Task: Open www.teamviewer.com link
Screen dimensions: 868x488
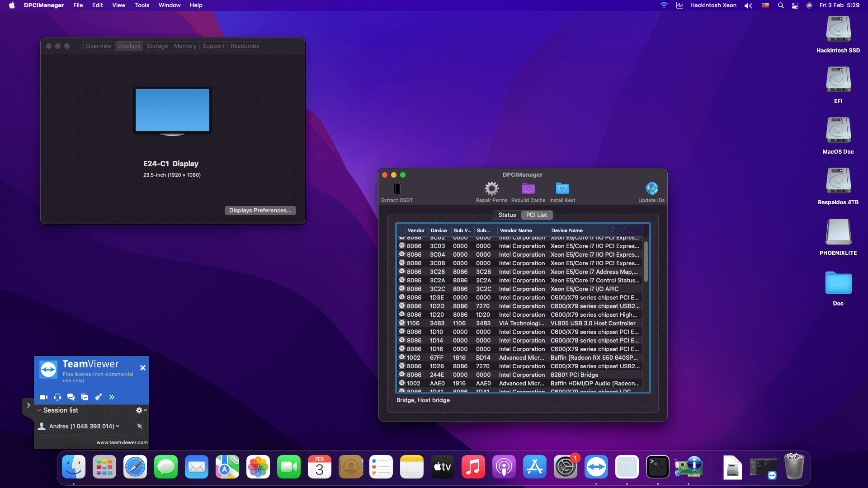Action: [122, 442]
